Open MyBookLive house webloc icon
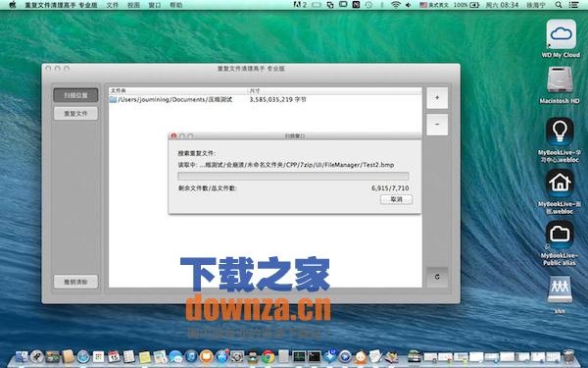Image resolution: width=588 pixels, height=368 pixels. click(560, 183)
